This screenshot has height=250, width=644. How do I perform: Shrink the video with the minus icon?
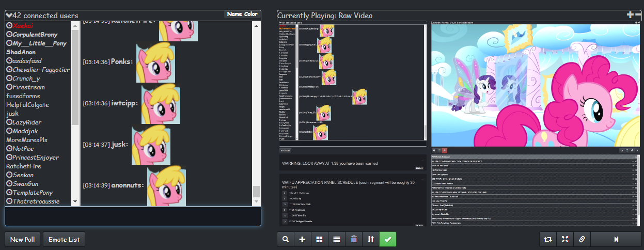638,15
